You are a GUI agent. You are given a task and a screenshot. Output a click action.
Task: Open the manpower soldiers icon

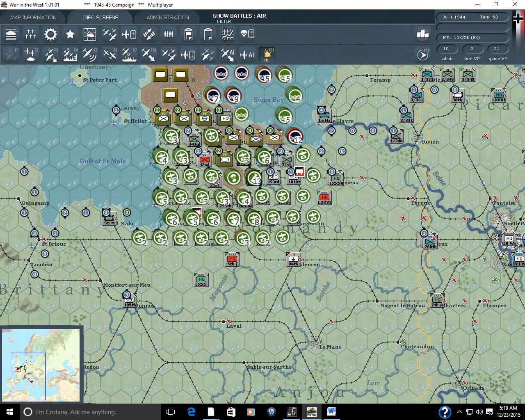[x=169, y=34]
